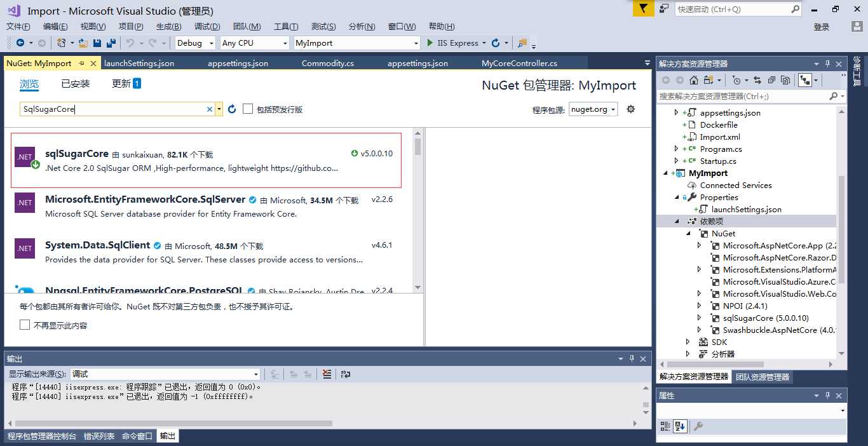Switch to the 更新 NuGet tab
Viewport: 868px width, 446px height.
pyautogui.click(x=126, y=84)
